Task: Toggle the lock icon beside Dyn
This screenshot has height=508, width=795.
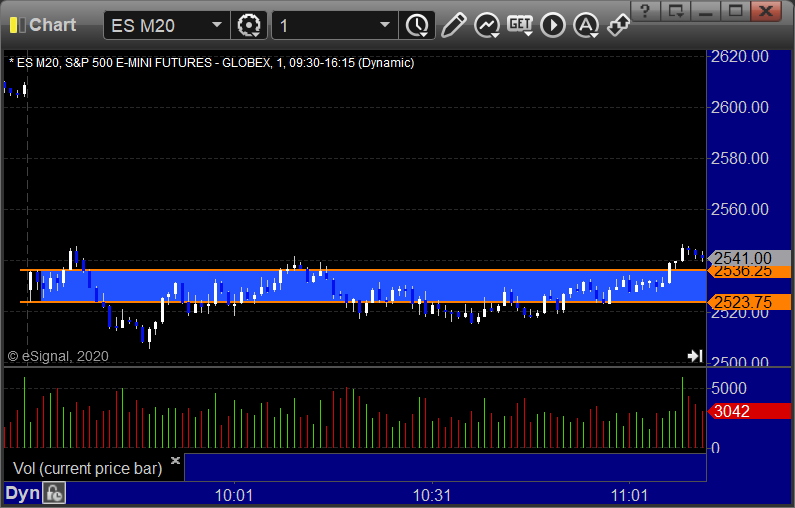Action: (x=54, y=493)
